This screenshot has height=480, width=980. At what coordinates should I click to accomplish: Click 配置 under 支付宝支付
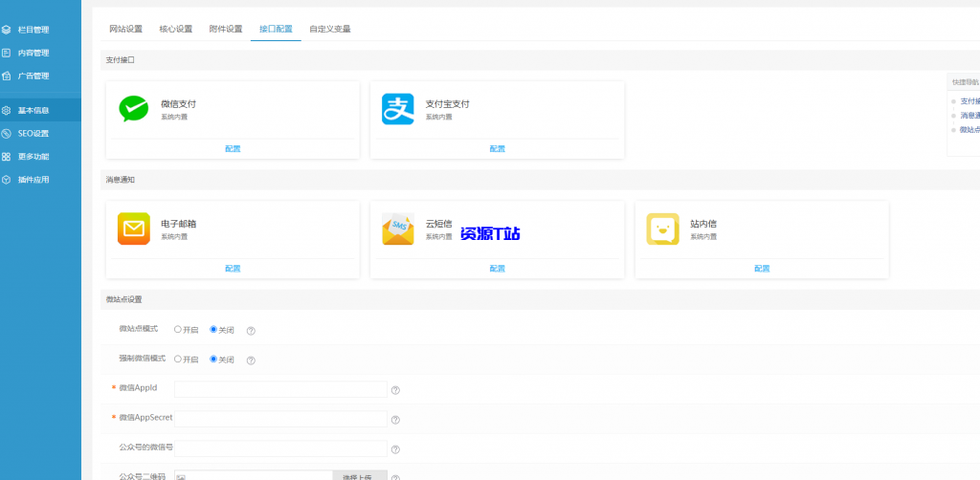497,148
